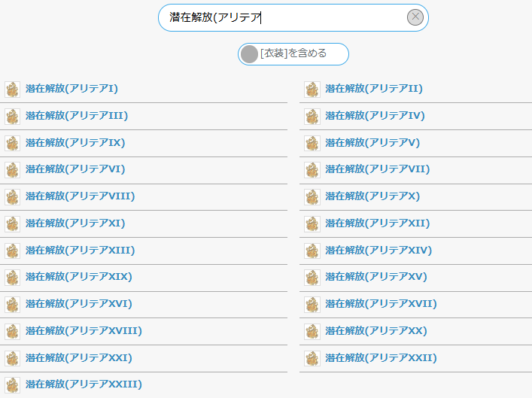The height and width of the screenshot is (398, 532).
Task: Click the icon next to 潜在解放(アリテアXV)
Action: click(312, 278)
